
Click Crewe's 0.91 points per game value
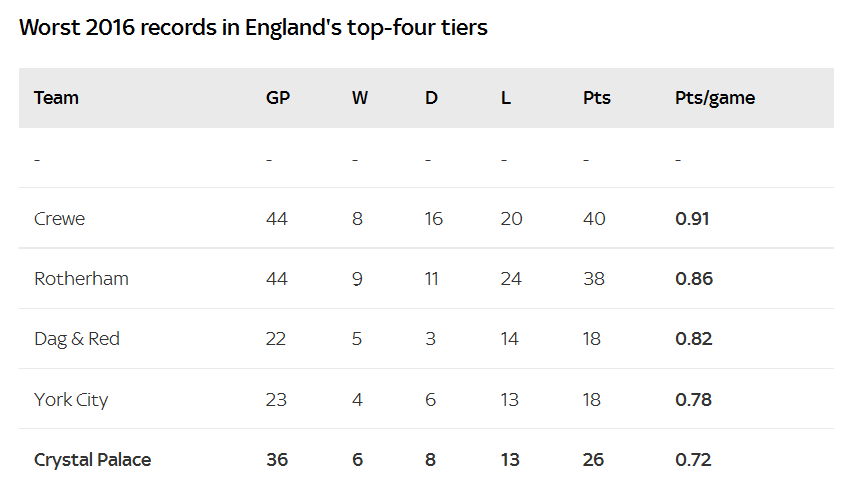[692, 219]
